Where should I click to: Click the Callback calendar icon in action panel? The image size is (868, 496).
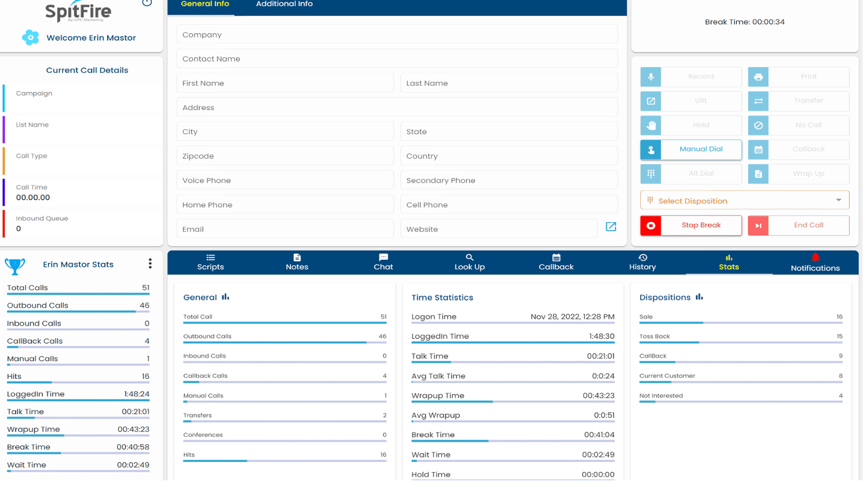[758, 150]
